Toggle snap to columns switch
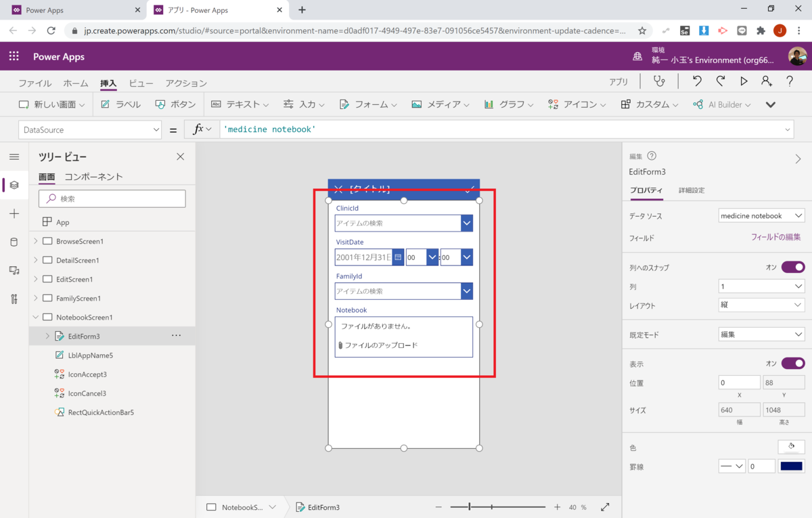Viewport: 812px width, 518px height. pyautogui.click(x=793, y=267)
